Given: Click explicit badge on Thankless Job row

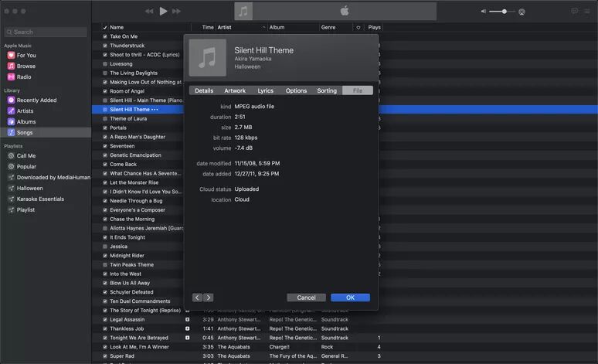Looking at the screenshot, I should 187,328.
